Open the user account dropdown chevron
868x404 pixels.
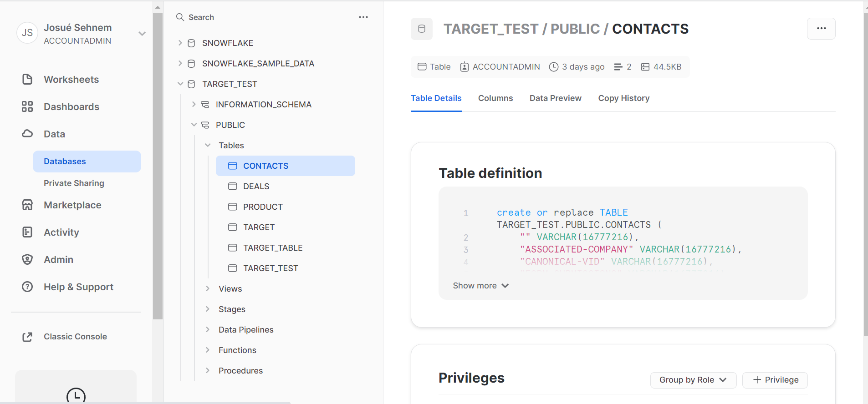(142, 34)
